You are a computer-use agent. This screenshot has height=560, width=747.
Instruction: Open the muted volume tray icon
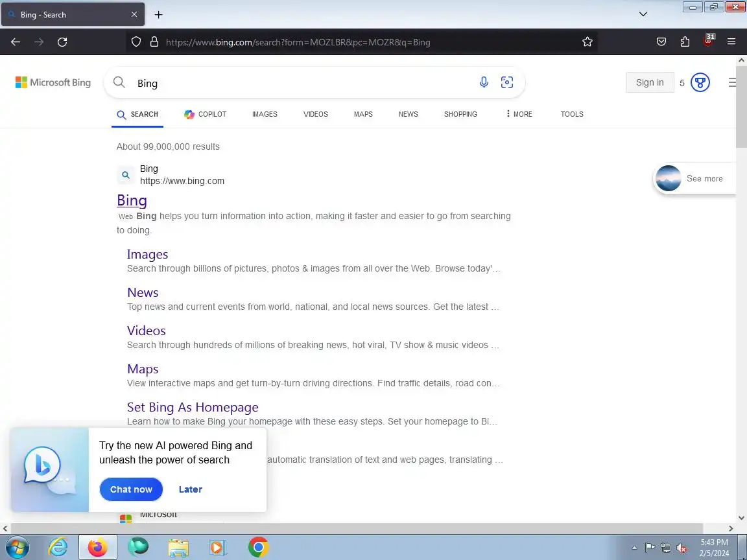[x=682, y=548]
